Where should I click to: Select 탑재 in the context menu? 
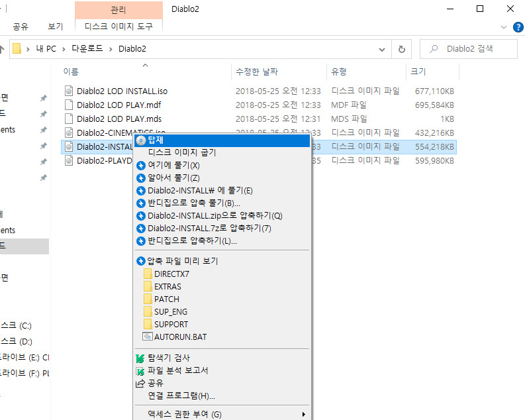point(222,140)
